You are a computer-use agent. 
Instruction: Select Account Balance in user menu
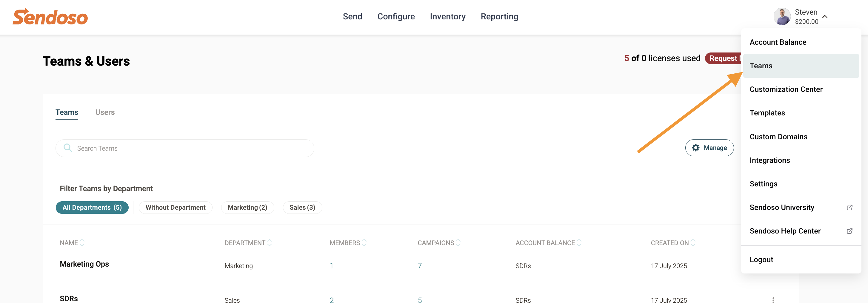click(x=801, y=42)
